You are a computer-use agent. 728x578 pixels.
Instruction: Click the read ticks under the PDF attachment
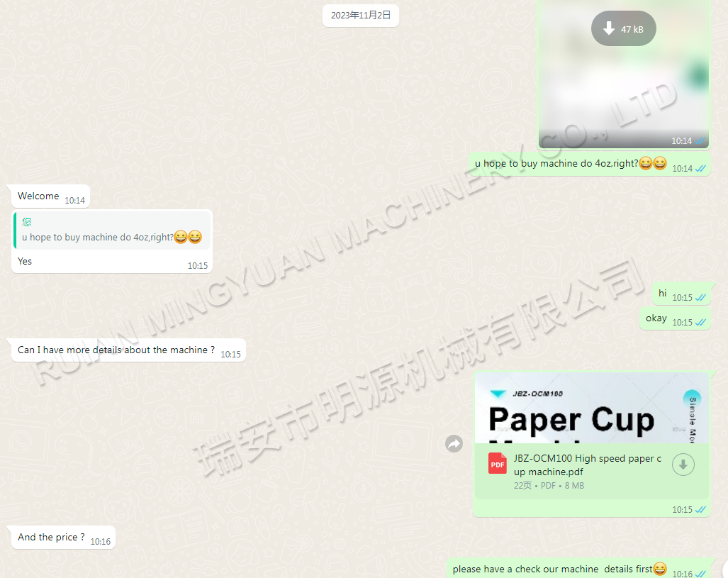click(701, 510)
